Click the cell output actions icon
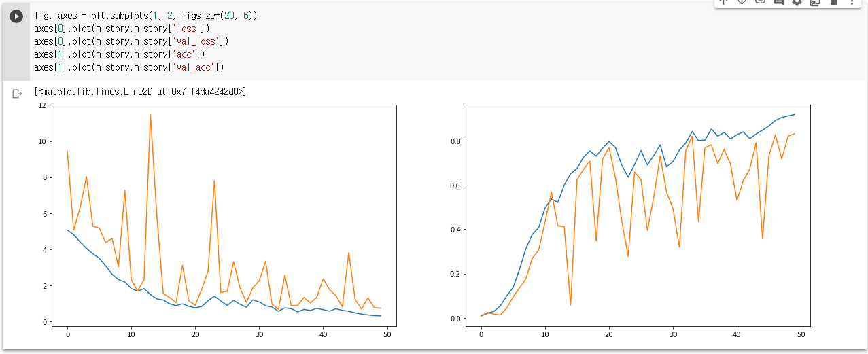This screenshot has width=868, height=354. 17,94
